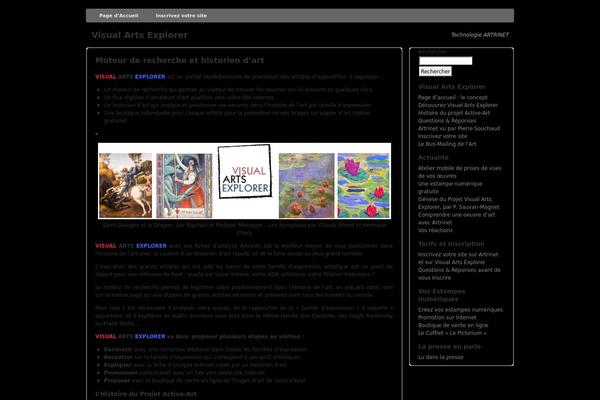
Task: Click the La presse en parle heading
Action: coord(449,346)
